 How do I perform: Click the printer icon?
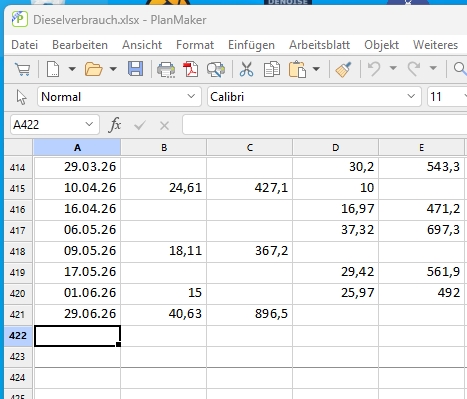point(166,70)
